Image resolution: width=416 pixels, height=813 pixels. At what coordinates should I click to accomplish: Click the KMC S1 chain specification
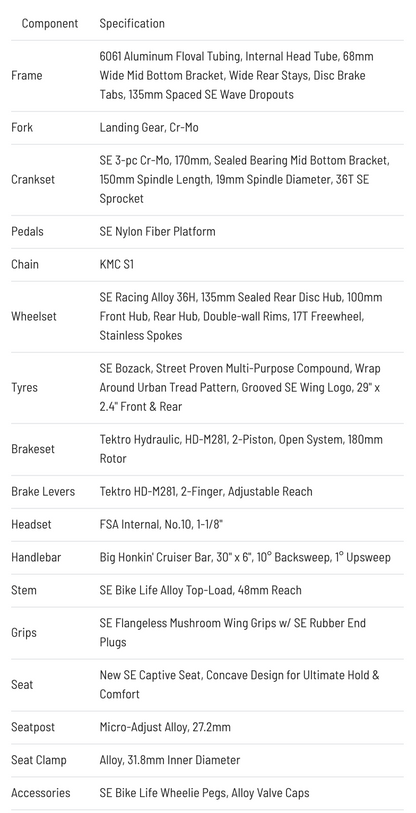click(117, 264)
